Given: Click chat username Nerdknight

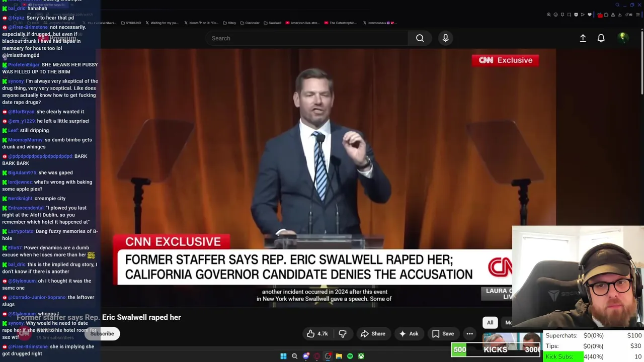Looking at the screenshot, I should (20, 199).
